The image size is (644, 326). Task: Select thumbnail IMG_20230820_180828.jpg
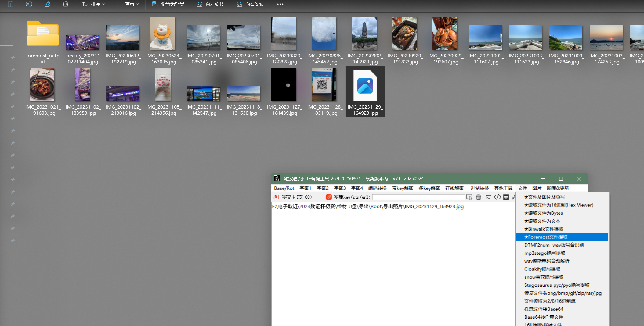click(284, 34)
